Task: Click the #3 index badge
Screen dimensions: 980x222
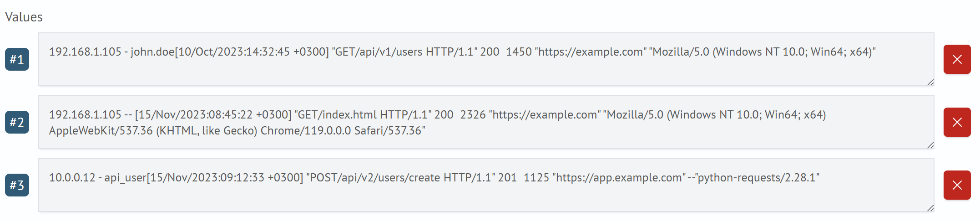Action: [17, 185]
